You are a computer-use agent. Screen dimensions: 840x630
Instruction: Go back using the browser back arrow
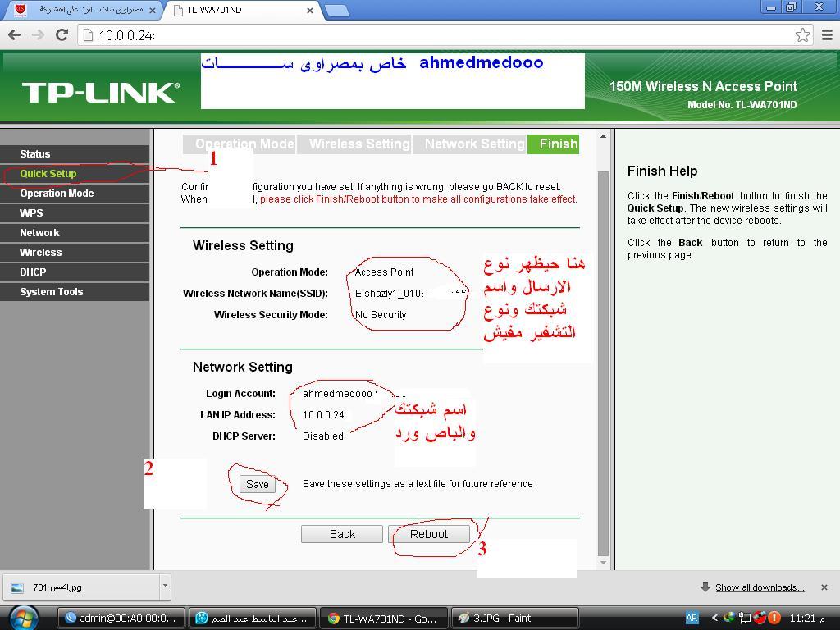tap(15, 35)
